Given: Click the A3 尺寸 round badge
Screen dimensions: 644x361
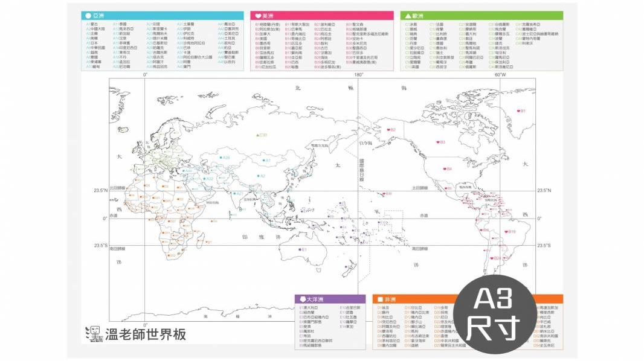Looking at the screenshot, I should pyautogui.click(x=495, y=314).
